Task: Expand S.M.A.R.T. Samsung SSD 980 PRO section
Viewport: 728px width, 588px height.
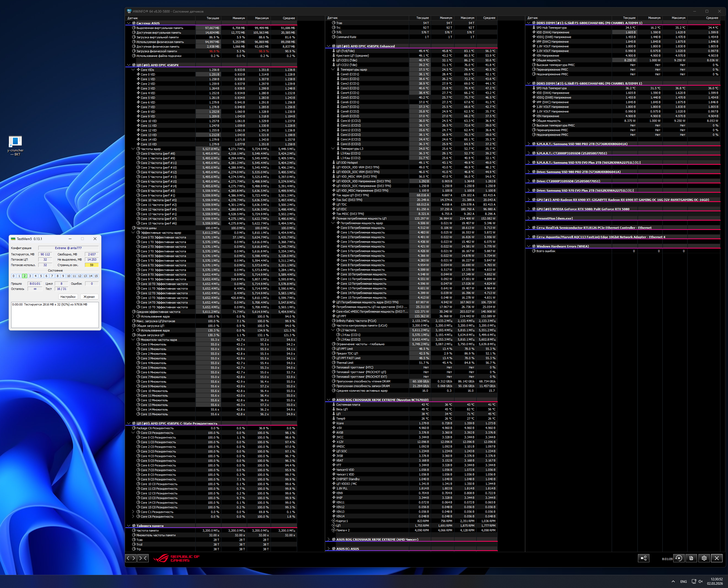Action: click(528, 144)
